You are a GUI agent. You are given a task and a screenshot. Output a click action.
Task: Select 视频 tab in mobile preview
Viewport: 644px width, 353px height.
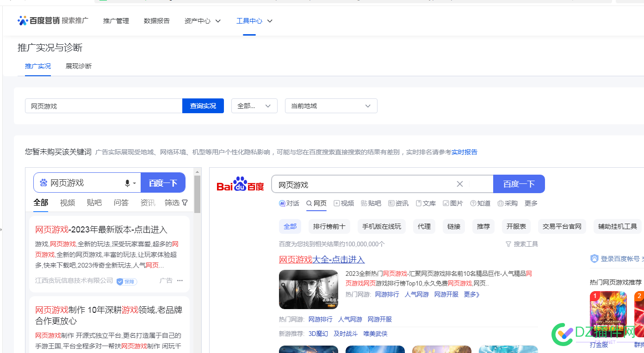(68, 202)
